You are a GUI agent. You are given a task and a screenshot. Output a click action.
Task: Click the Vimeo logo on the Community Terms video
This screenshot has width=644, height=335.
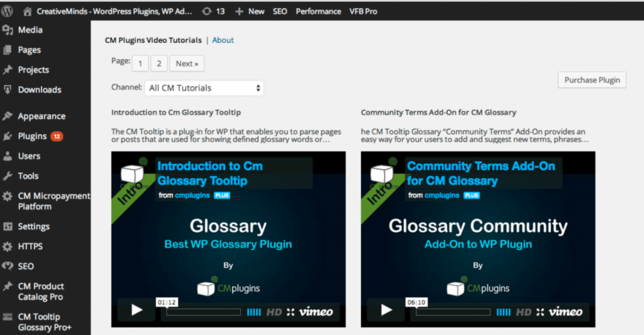[x=565, y=312]
